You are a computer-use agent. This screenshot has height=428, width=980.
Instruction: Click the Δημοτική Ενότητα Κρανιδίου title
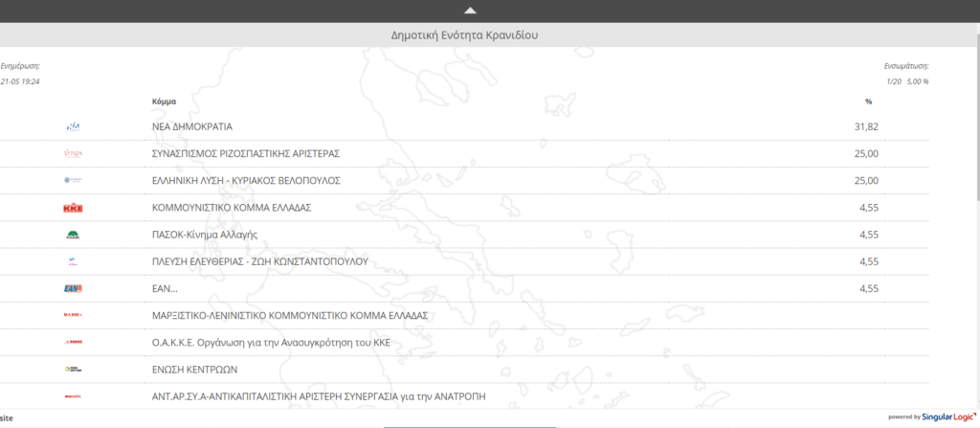pyautogui.click(x=464, y=35)
